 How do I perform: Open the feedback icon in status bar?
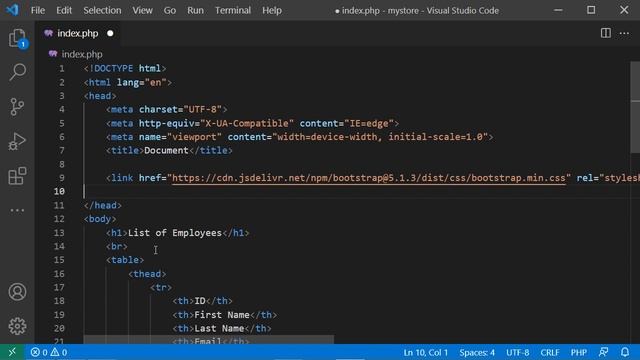pyautogui.click(x=603, y=352)
